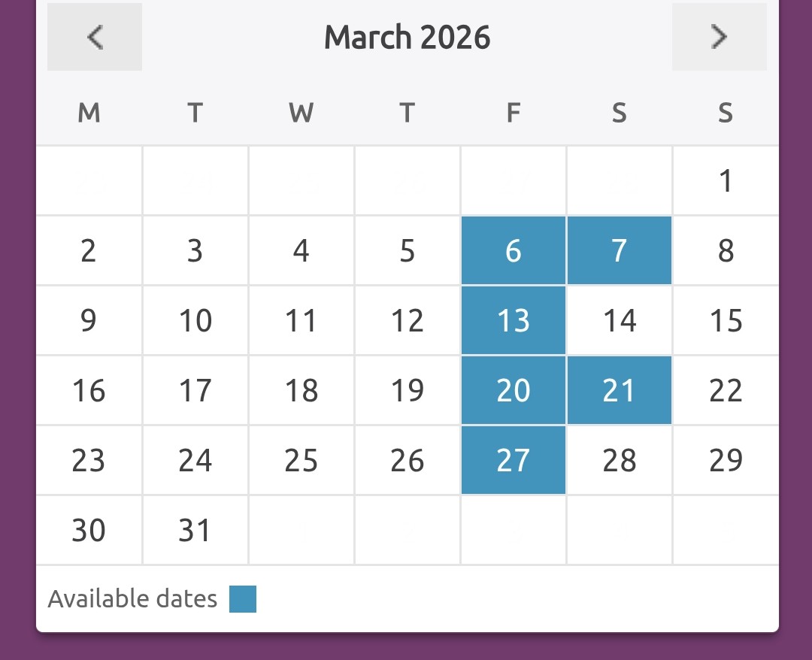Go to the previous month arrow
Image resolution: width=812 pixels, height=660 pixels.
tap(95, 37)
